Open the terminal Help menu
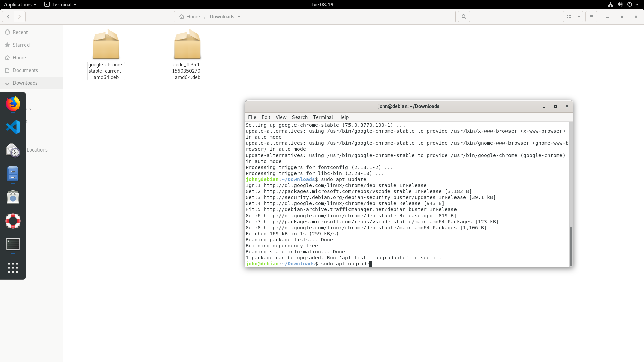644x362 pixels. click(344, 117)
